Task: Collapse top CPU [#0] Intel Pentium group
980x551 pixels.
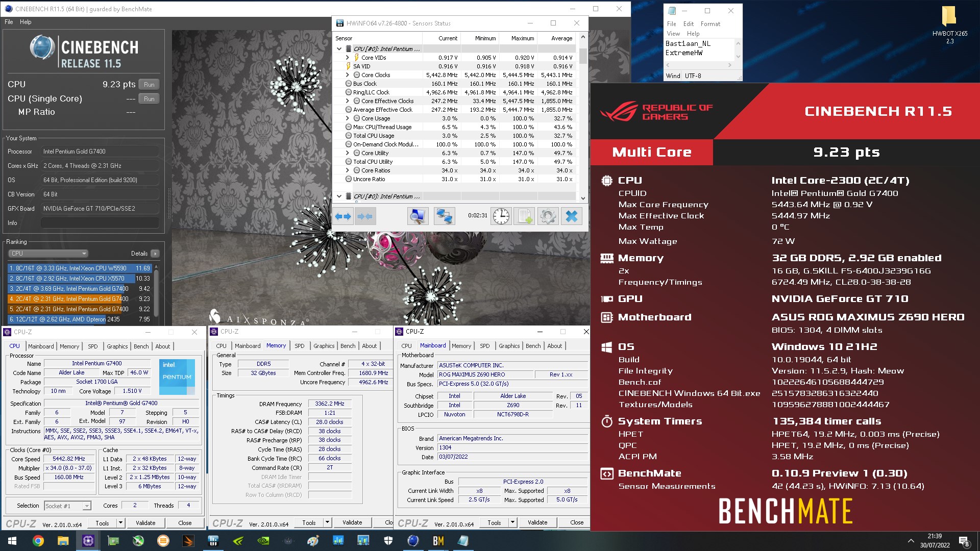Action: coord(339,49)
